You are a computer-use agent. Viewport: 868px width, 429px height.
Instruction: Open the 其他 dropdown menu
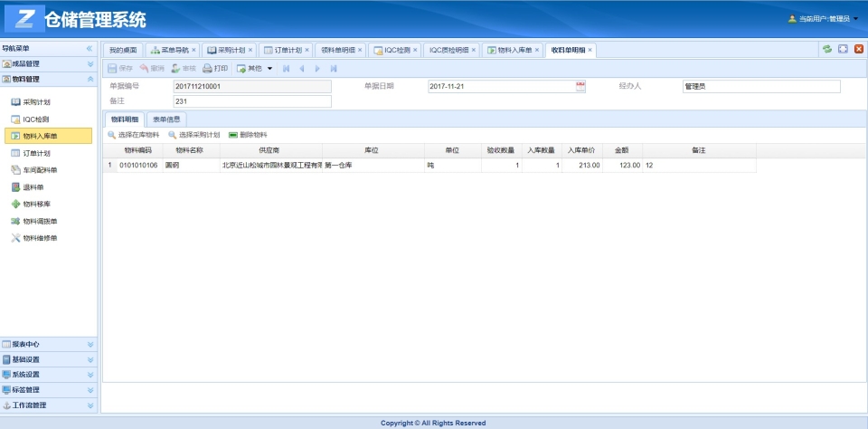(255, 68)
